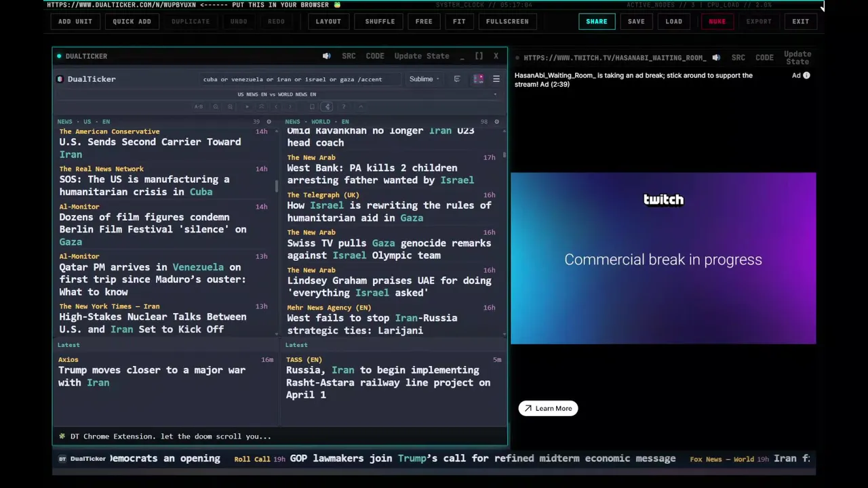The width and height of the screenshot is (868, 488).
Task: Click the previous arrow in DualTicker toolbar
Action: pos(275,106)
